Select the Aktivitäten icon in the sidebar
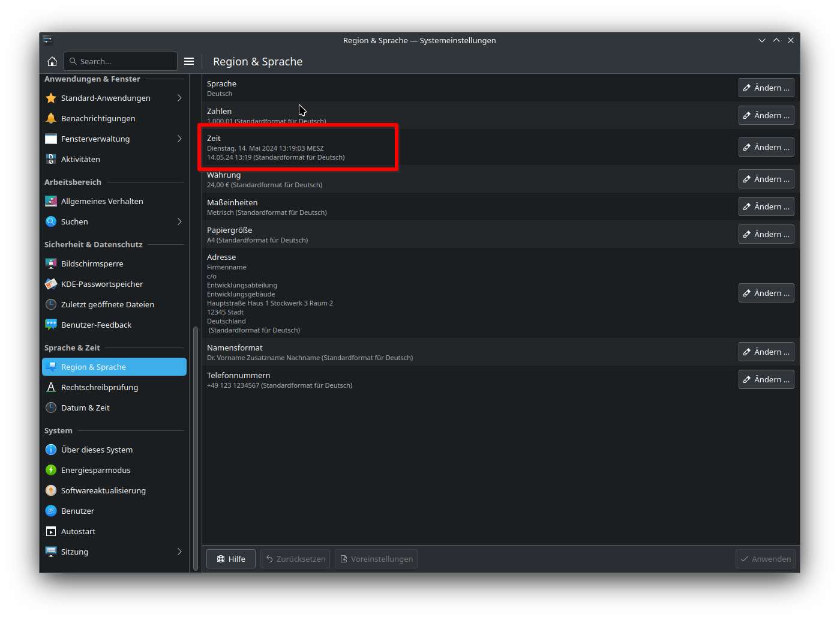Screen dimensions: 840x620 [51, 159]
